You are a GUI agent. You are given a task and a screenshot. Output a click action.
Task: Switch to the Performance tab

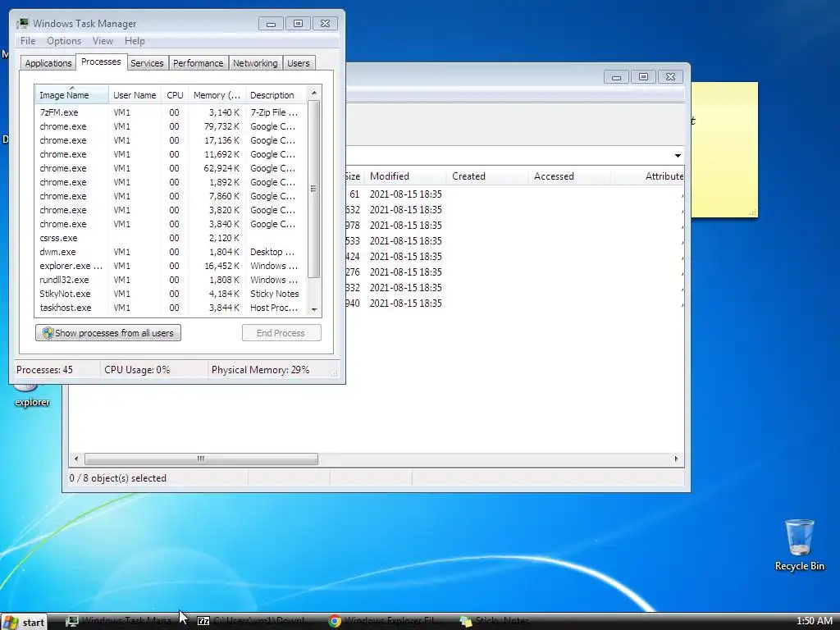click(199, 63)
